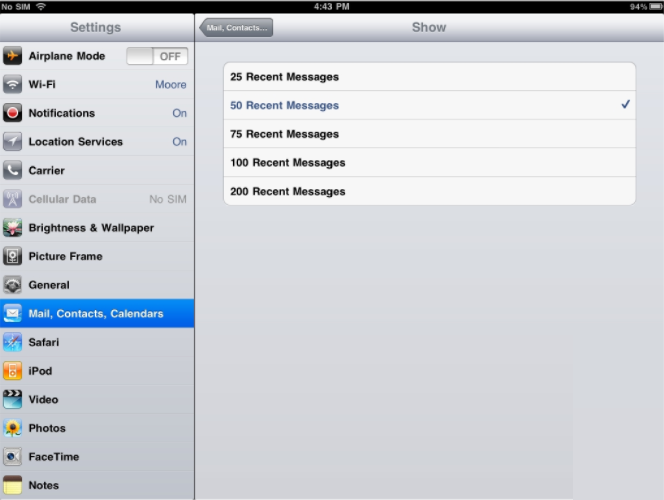Tap the Location Services icon
This screenshot has height=500, width=664.
13,142
